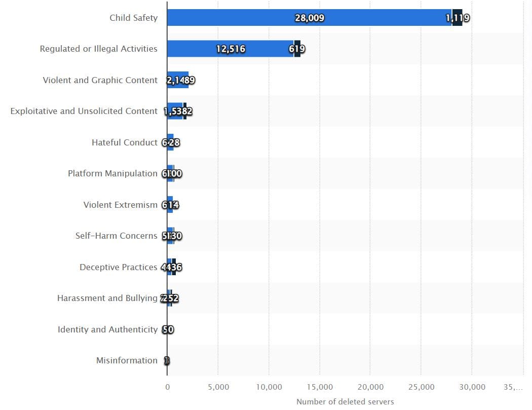The width and height of the screenshot is (532, 410).
Task: Select the Child Safety category label
Action: pos(134,17)
